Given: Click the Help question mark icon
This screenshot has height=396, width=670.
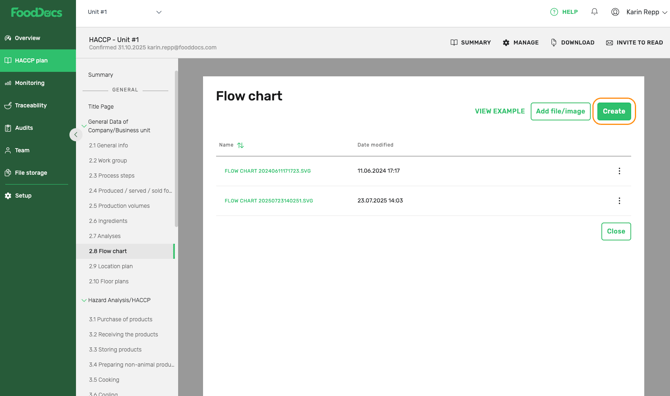Looking at the screenshot, I should pos(554,12).
